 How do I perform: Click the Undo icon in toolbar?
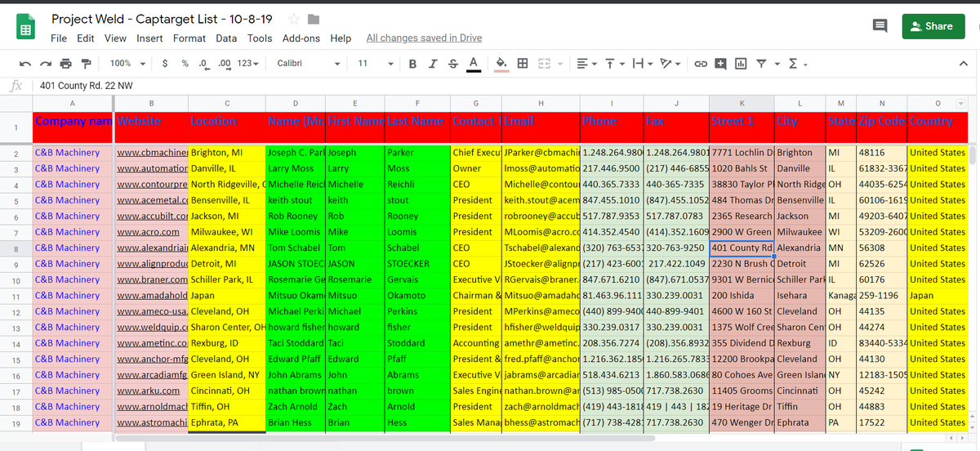click(x=25, y=64)
